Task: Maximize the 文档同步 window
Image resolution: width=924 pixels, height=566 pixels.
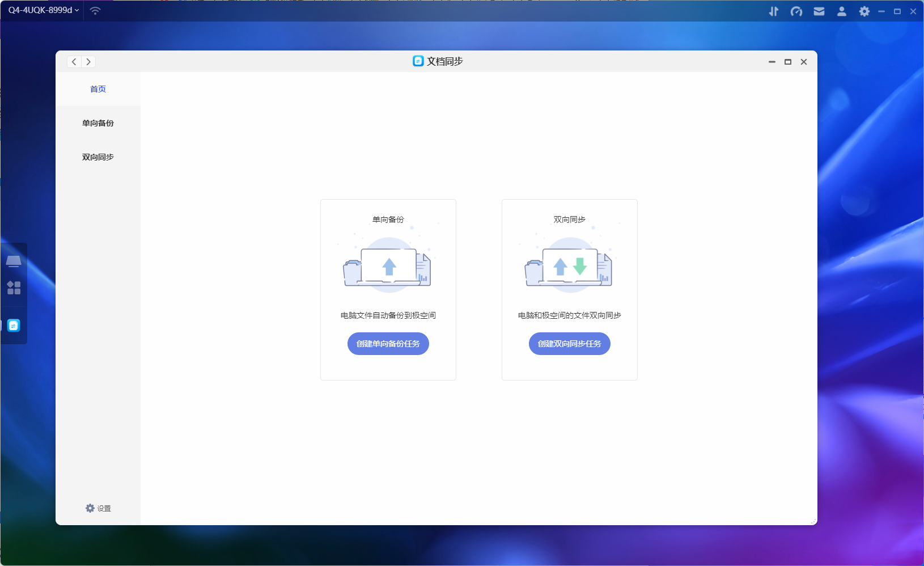Action: (787, 62)
